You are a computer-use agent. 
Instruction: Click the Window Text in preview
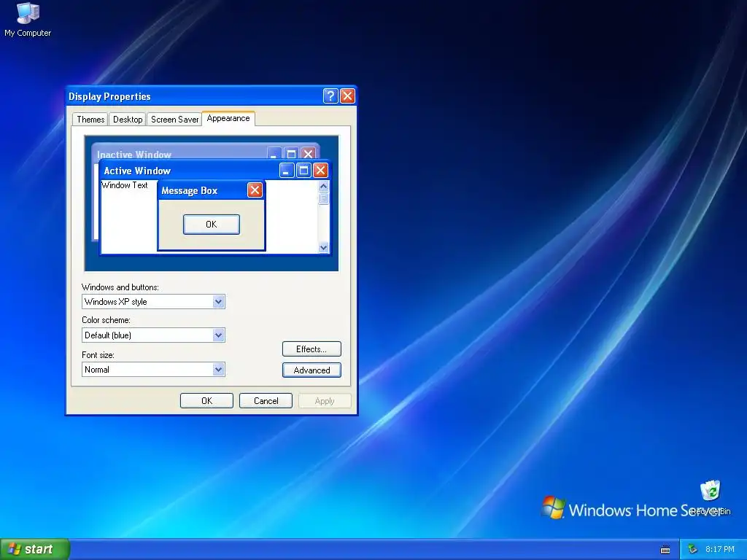(x=125, y=185)
